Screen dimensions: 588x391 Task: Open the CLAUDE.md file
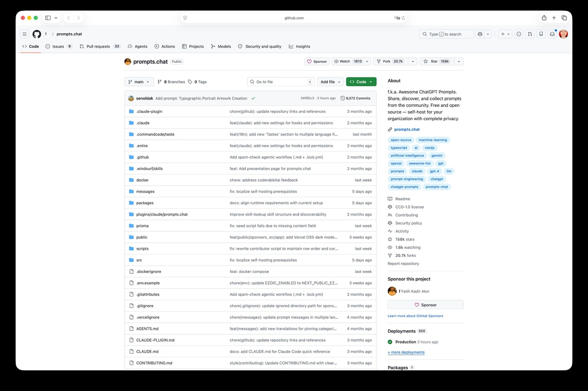coord(147,351)
